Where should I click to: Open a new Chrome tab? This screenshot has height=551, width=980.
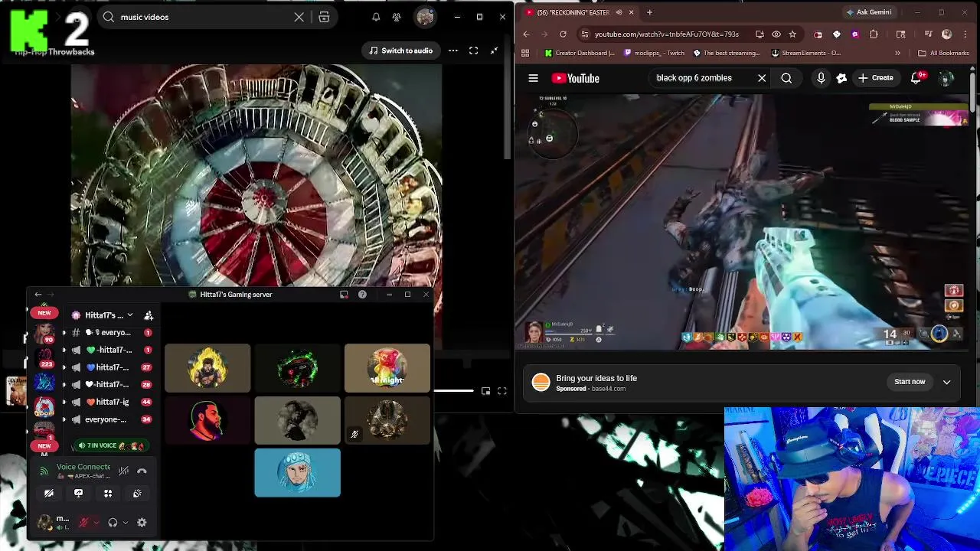649,12
